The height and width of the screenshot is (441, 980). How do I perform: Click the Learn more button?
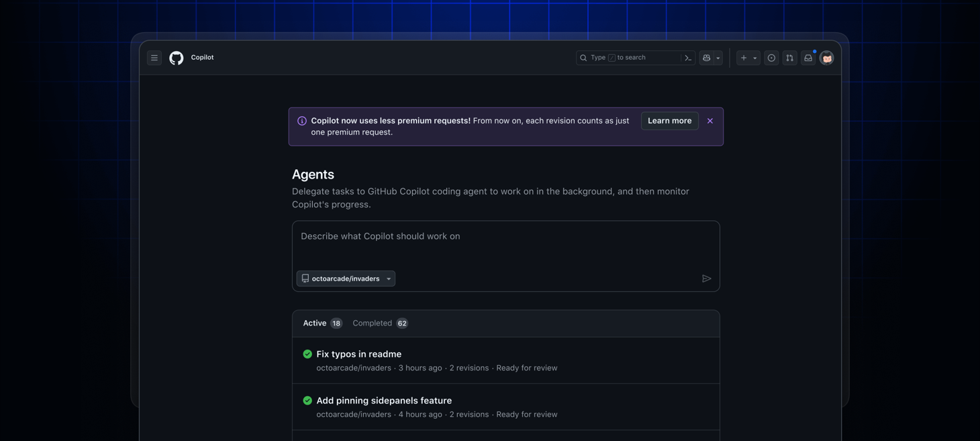[669, 121]
